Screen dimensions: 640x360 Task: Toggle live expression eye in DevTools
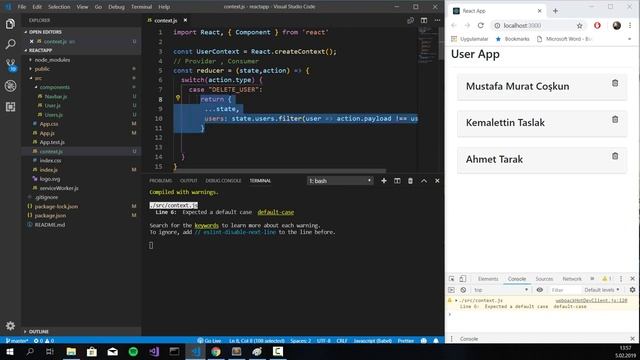tap(540, 290)
